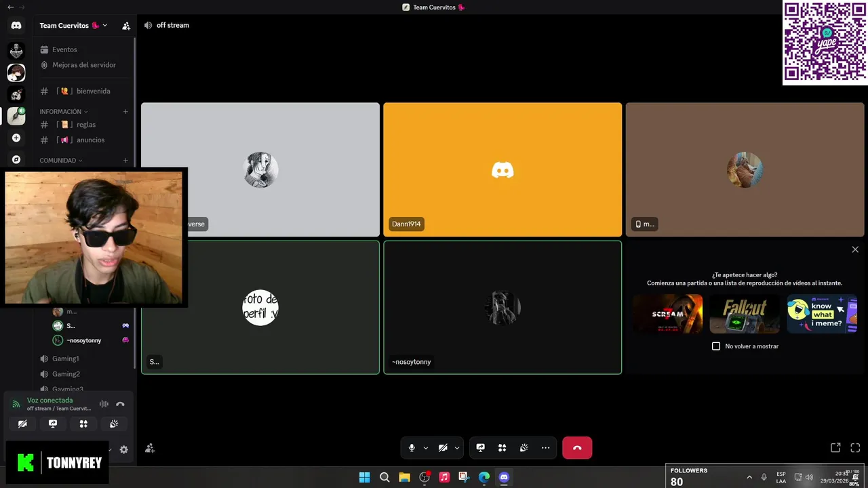The width and height of the screenshot is (868, 488).
Task: Click share screen icon in call control bar
Action: [x=480, y=448]
